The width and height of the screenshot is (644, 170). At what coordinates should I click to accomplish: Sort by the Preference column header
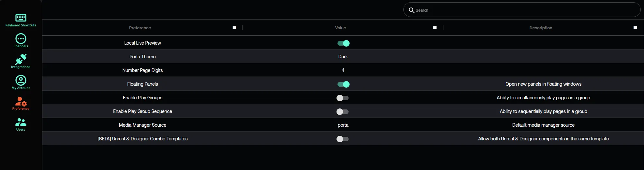tap(140, 28)
